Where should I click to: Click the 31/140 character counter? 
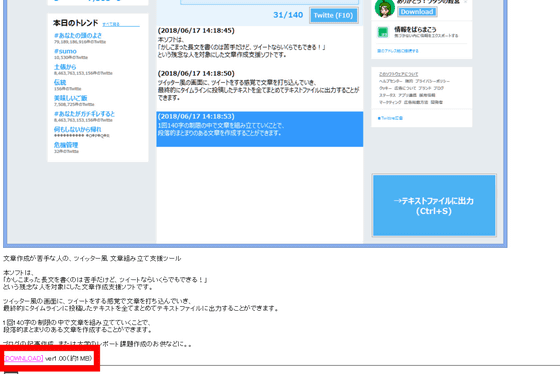click(x=288, y=15)
